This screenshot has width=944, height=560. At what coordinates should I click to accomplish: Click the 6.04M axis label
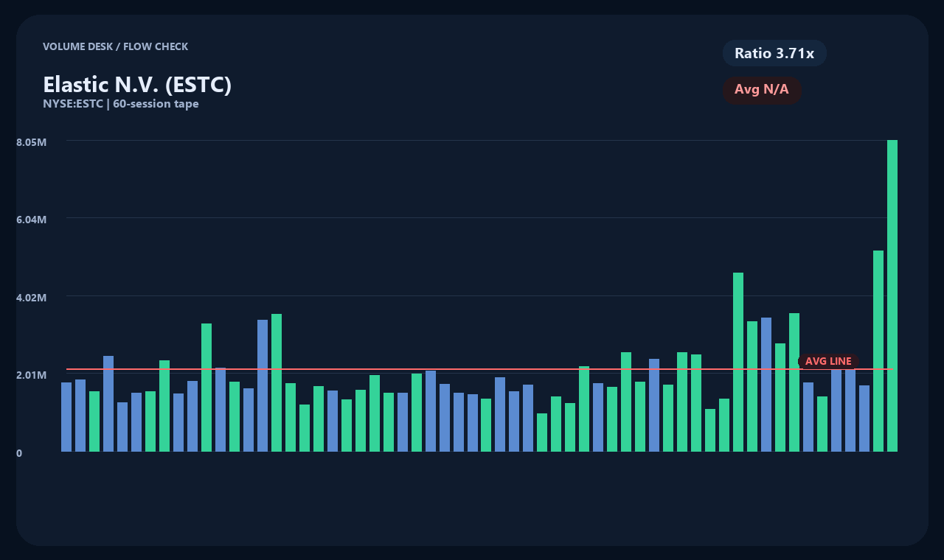pyautogui.click(x=32, y=220)
